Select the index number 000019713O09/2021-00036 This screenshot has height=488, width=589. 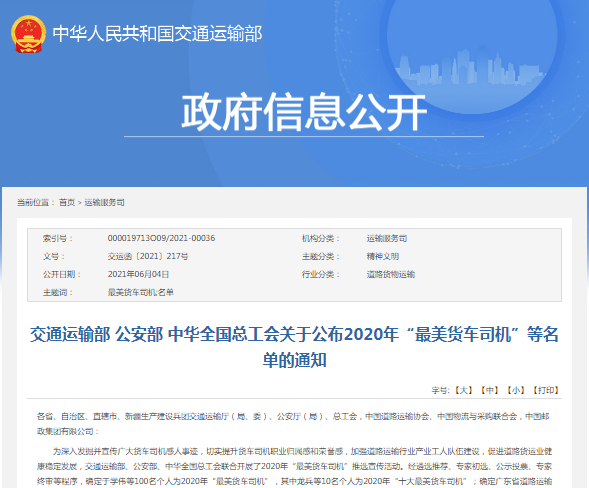[x=161, y=238]
